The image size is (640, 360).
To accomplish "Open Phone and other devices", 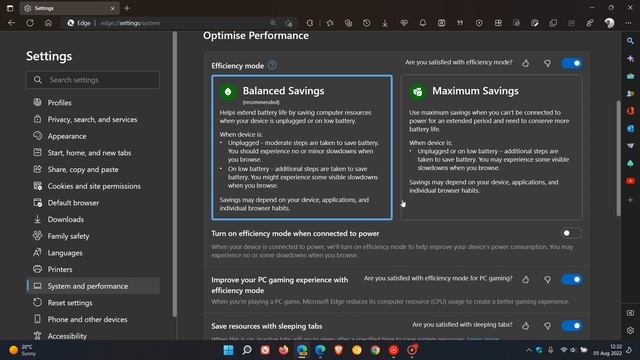I will point(93,320).
